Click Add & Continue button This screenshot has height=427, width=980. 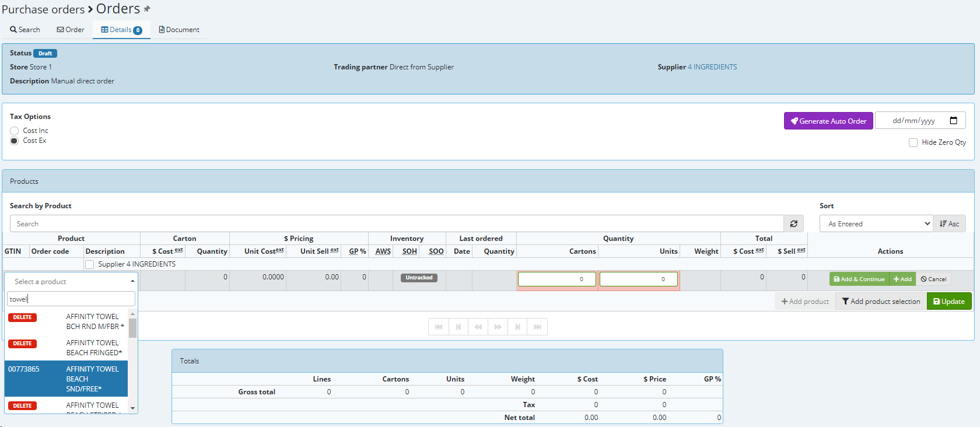point(859,279)
